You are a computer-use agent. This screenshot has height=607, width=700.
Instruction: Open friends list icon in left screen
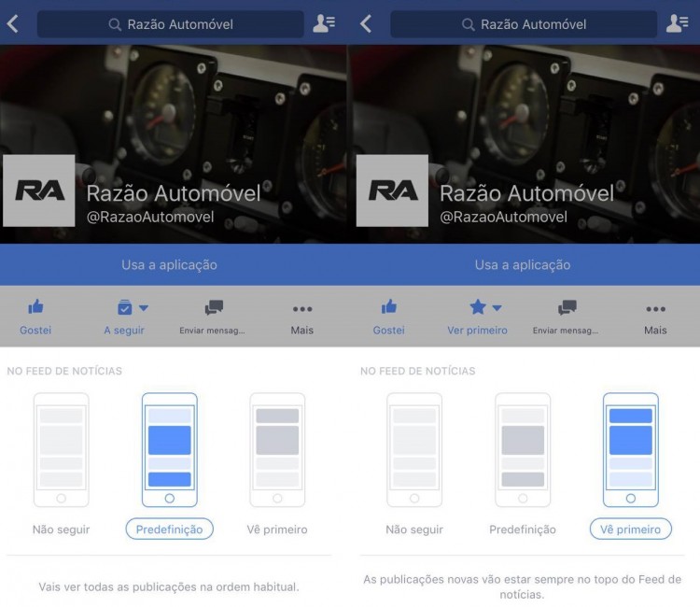(324, 23)
